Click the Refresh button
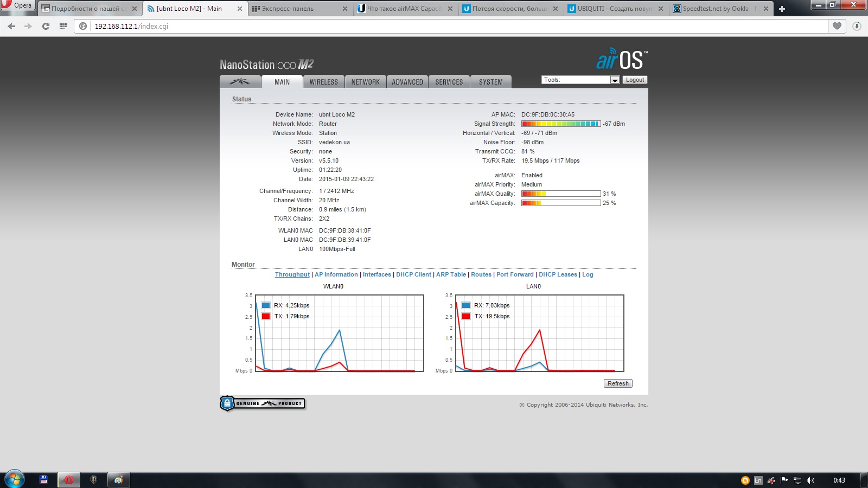The image size is (868, 488). [618, 383]
